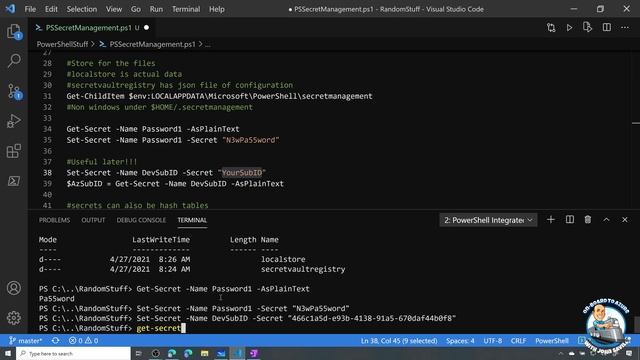This screenshot has width=640, height=360.
Task: Close the terminal panel
Action: tap(624, 220)
